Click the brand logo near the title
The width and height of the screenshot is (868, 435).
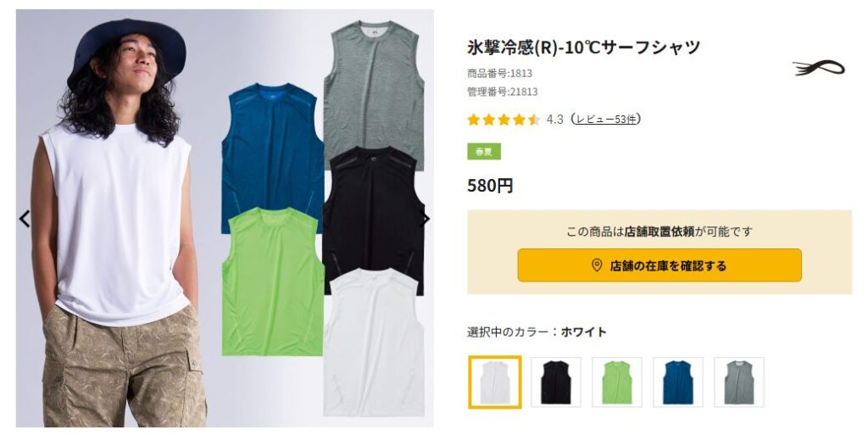click(819, 68)
